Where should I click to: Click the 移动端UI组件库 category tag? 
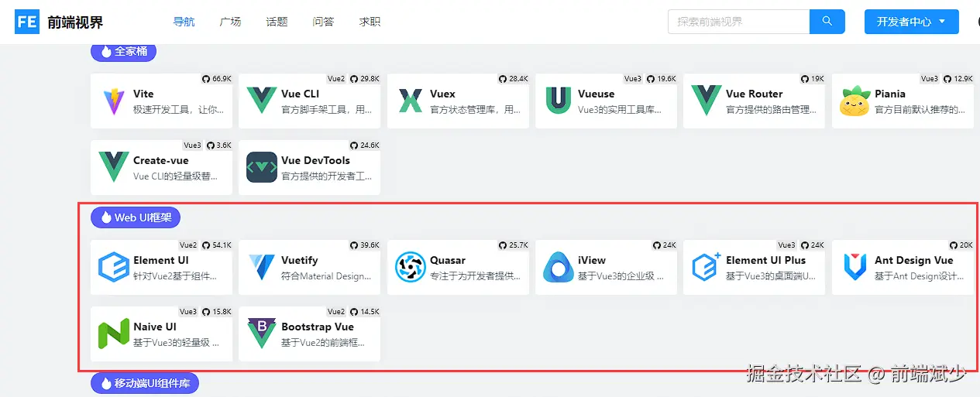point(145,383)
